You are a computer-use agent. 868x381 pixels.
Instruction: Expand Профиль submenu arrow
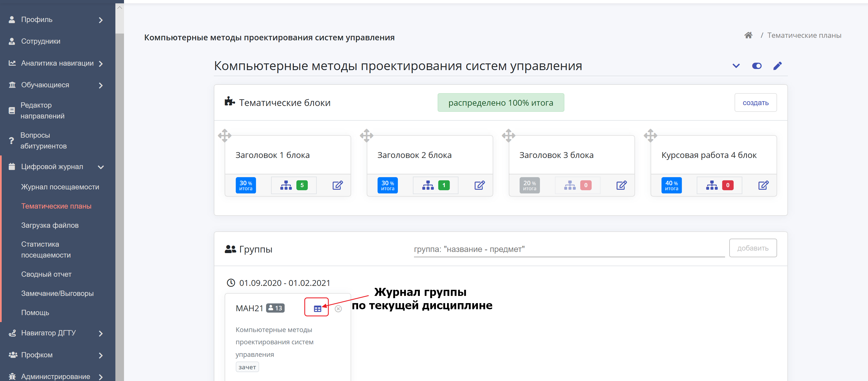(x=100, y=20)
